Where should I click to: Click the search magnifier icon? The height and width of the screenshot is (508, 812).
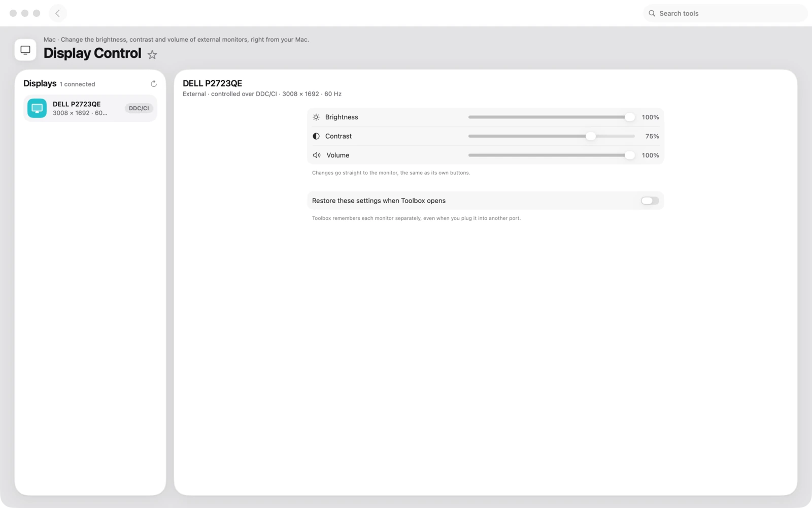click(652, 14)
